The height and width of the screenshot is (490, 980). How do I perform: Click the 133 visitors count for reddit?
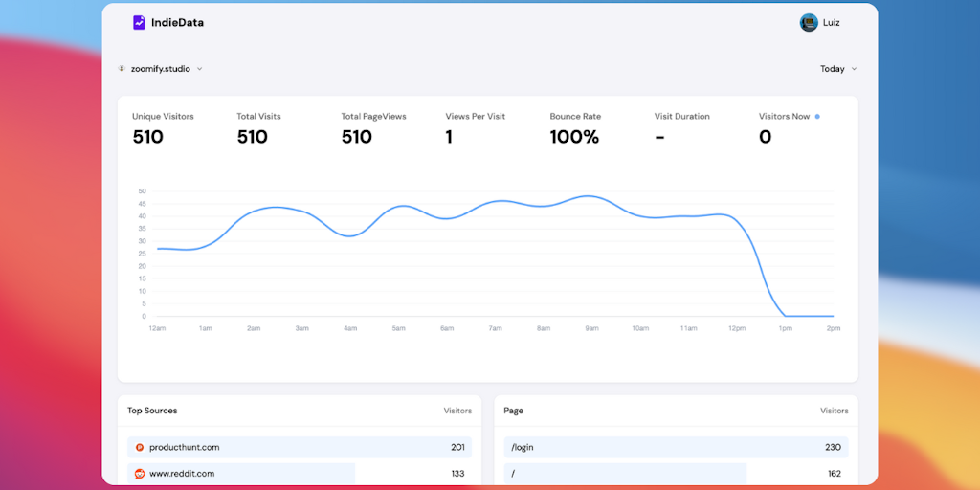tap(458, 474)
